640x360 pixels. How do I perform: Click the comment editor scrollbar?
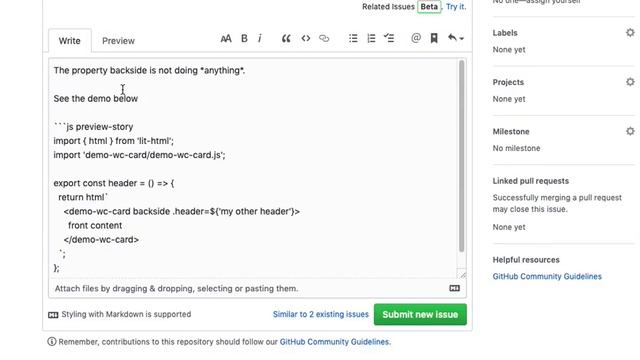tap(462, 156)
